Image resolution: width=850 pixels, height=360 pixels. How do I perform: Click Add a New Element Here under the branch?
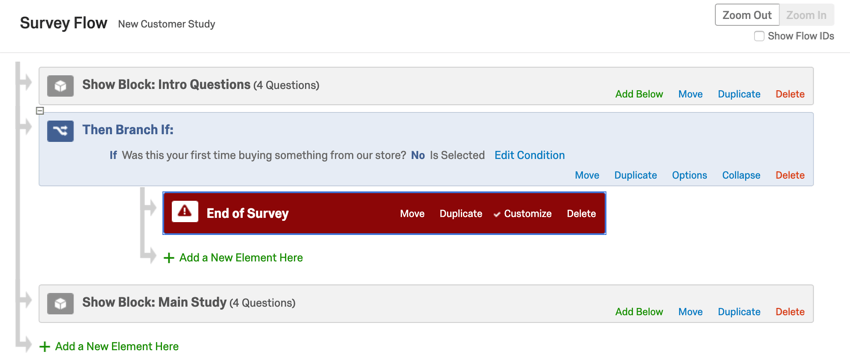coord(241,258)
